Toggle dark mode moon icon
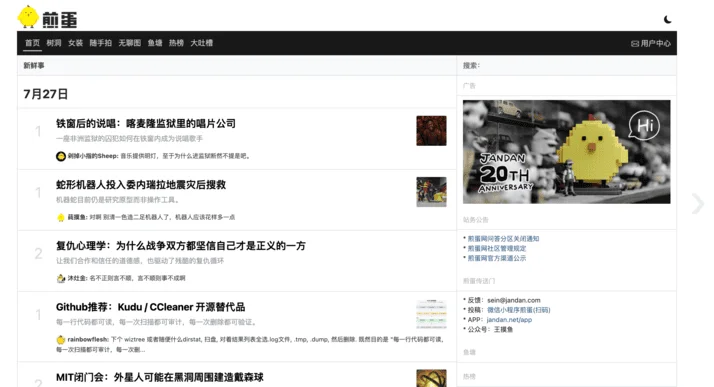714x387 pixels. pos(667,19)
